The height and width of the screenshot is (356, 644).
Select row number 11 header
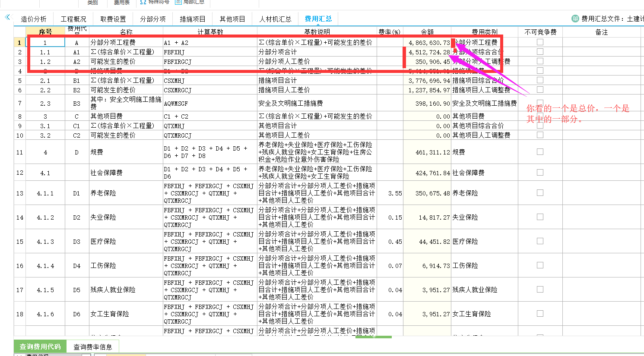[20, 152]
